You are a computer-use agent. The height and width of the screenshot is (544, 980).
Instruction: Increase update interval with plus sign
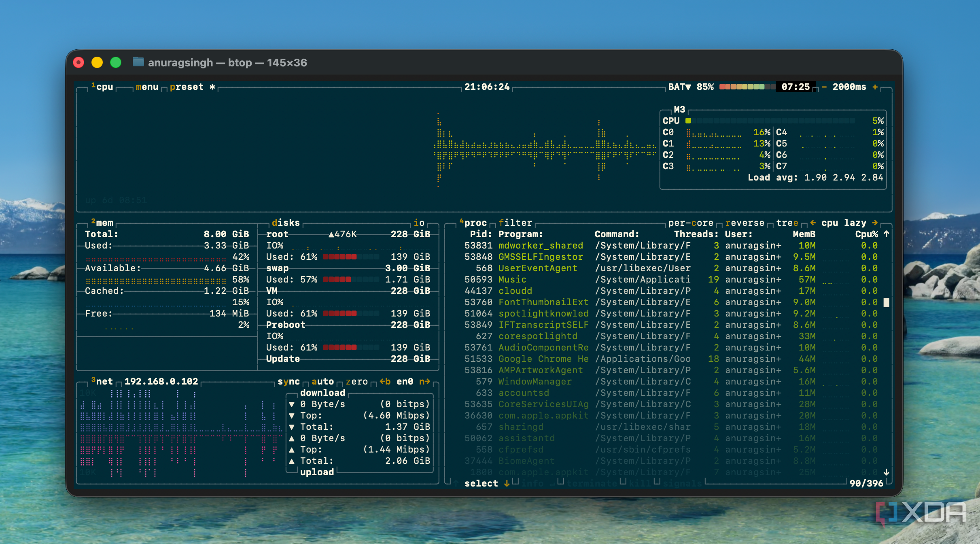click(875, 87)
